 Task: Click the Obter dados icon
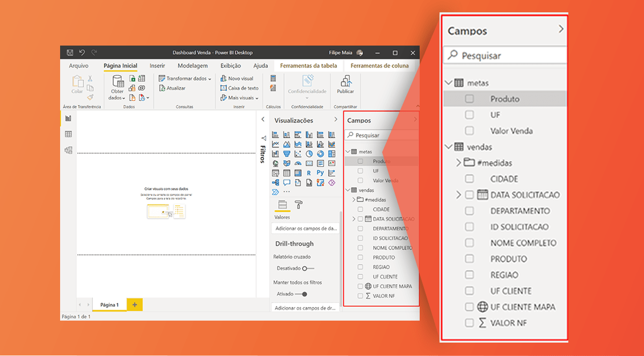(117, 82)
